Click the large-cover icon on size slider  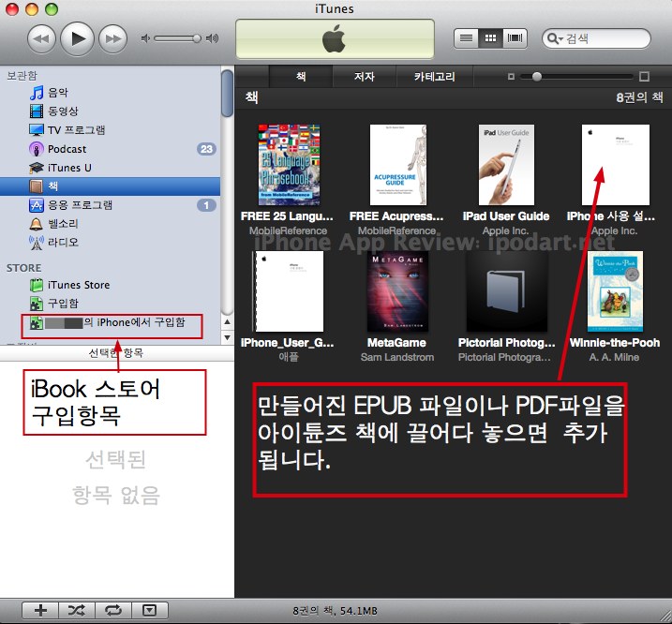[x=644, y=77]
